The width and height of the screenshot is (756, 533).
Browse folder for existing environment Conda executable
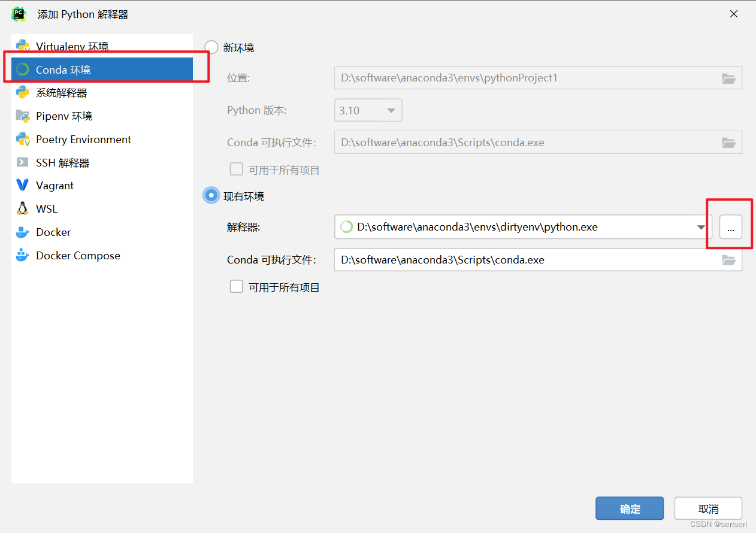(728, 260)
